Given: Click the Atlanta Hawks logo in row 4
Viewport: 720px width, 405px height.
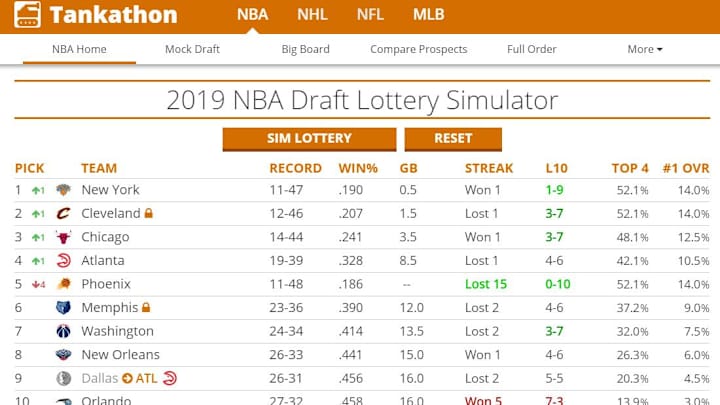Looking at the screenshot, I should [x=64, y=261].
